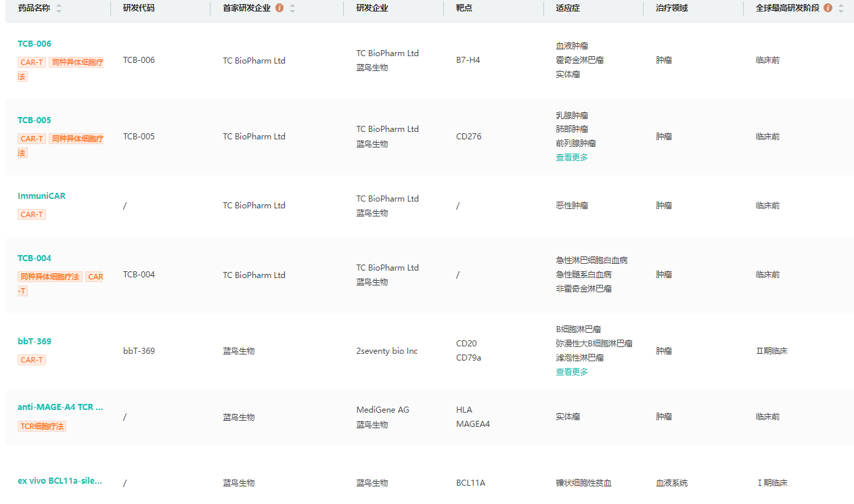Viewport: 854px width, 504px height.
Task: Open the ex vivo BCL11a-sile... drug link
Action: [60, 481]
